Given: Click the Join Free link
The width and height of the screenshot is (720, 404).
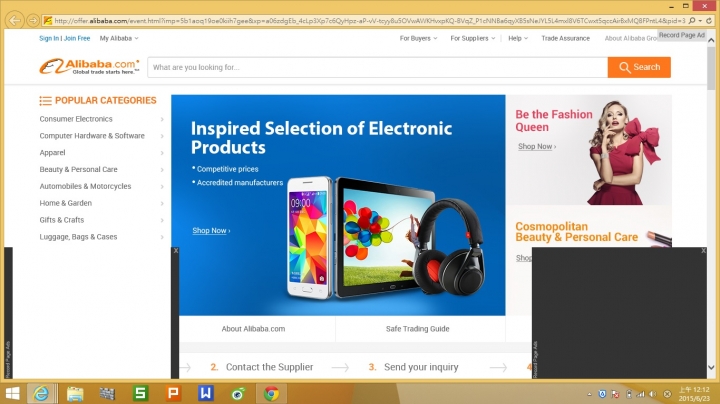Looking at the screenshot, I should pos(77,38).
